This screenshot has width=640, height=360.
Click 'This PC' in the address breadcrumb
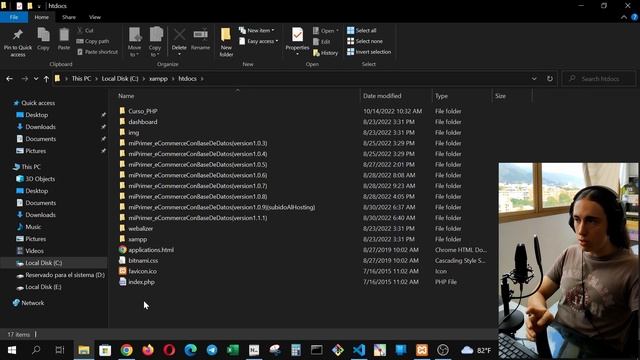tap(81, 79)
